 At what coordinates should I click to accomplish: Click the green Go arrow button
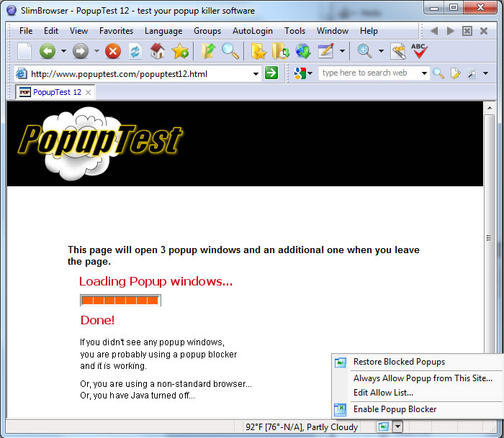[271, 73]
